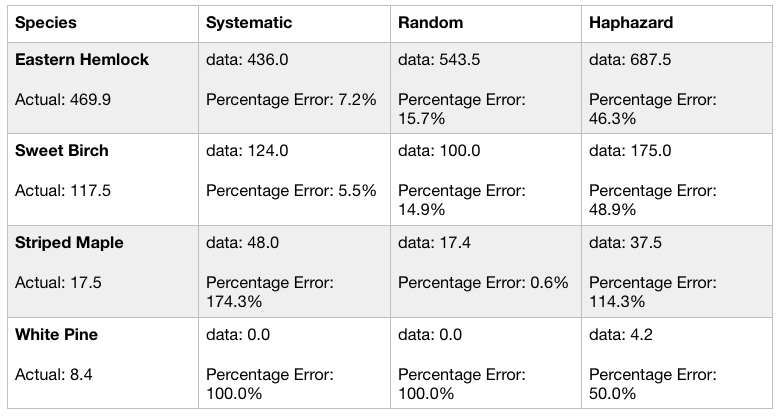780x416 pixels.
Task: Click Eastern Hemlock systematic data 436.0
Action: click(x=247, y=60)
